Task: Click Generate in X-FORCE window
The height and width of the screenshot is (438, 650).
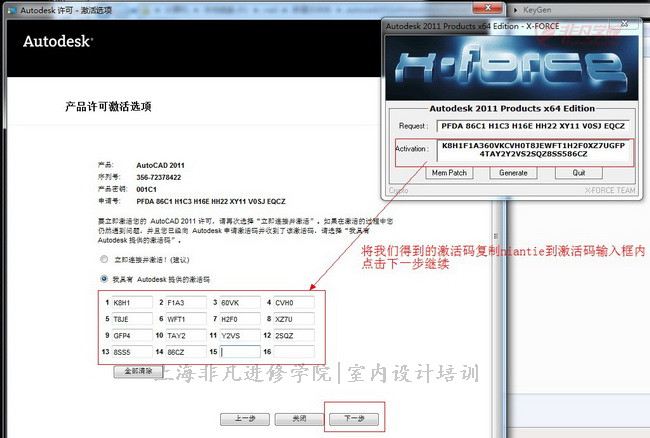Action: click(513, 173)
